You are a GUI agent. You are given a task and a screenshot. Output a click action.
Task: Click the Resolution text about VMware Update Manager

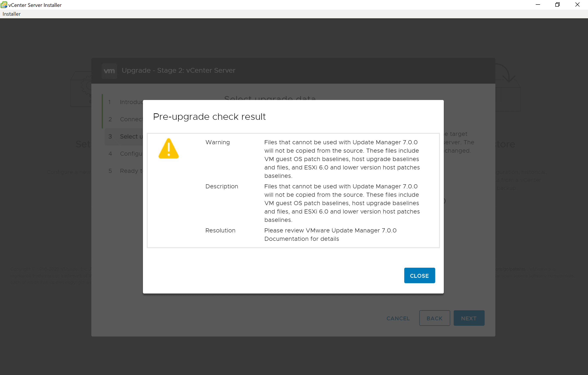pos(330,235)
